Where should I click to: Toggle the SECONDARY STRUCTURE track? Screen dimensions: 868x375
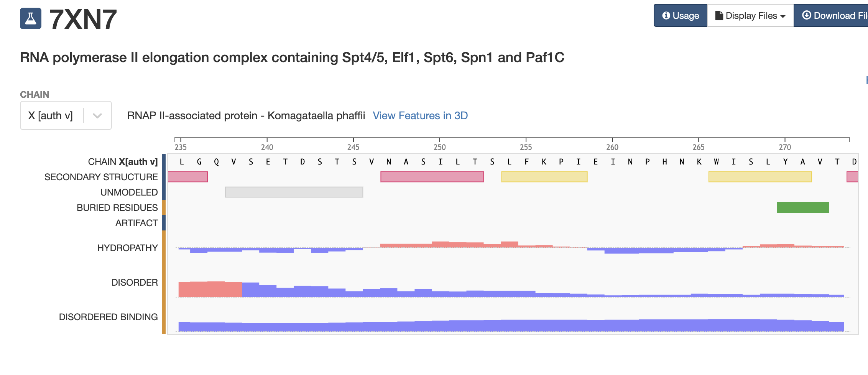(x=101, y=177)
